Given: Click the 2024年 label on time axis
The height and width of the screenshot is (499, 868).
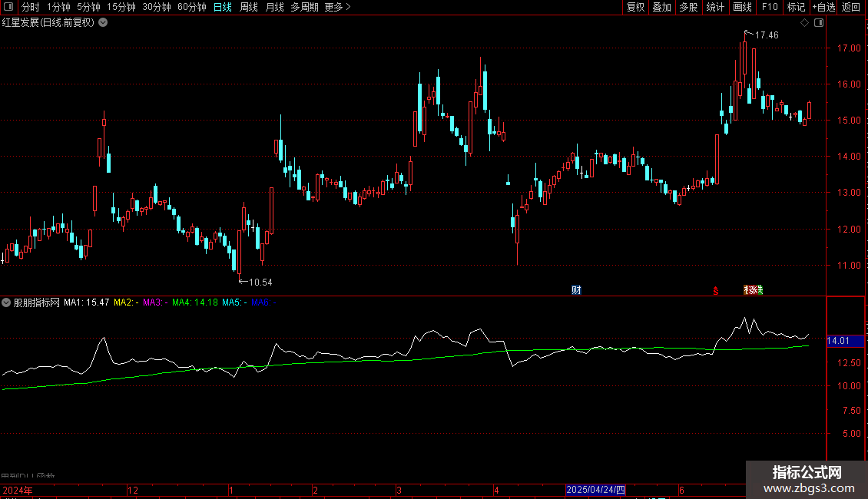Looking at the screenshot, I should 18,490.
